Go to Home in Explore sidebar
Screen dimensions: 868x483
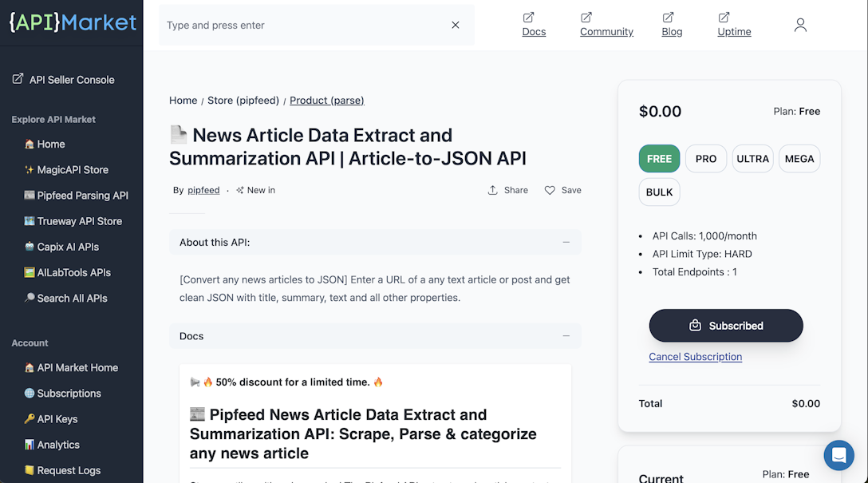pos(45,144)
